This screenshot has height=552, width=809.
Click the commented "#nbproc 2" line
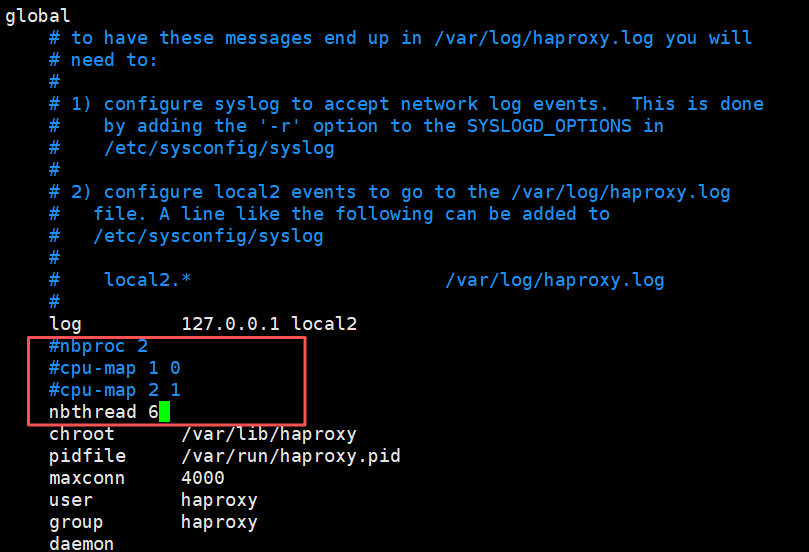(x=98, y=346)
